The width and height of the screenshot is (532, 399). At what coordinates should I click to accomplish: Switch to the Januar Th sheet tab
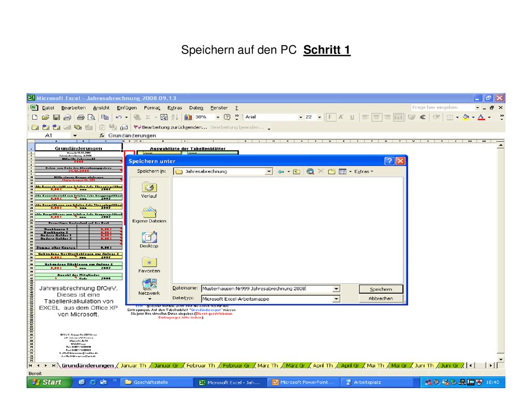click(x=134, y=365)
